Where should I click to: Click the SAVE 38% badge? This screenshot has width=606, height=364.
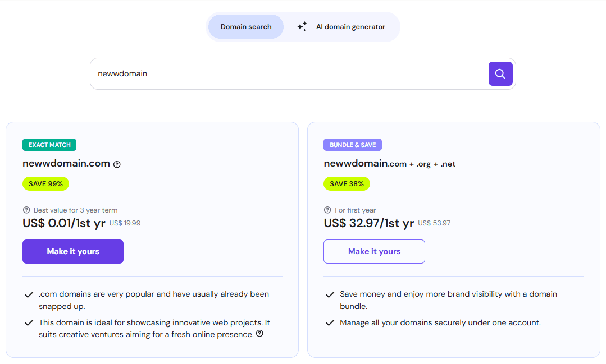point(347,183)
